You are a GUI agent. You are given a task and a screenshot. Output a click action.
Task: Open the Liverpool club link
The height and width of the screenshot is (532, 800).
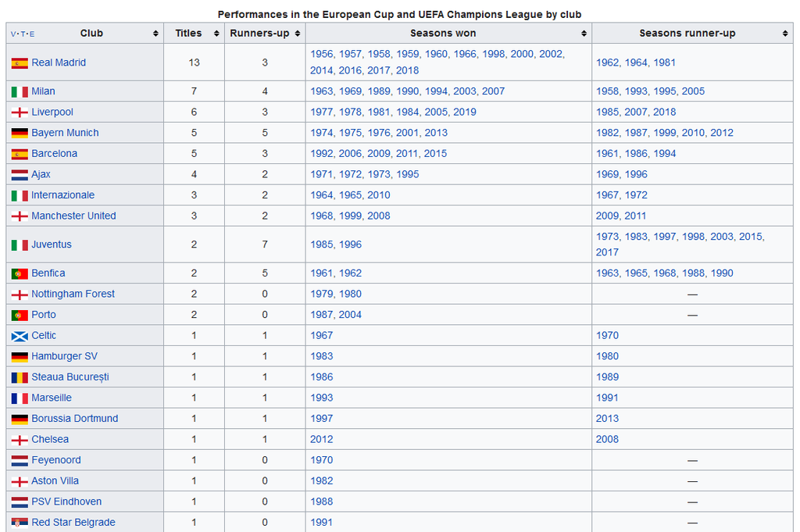pos(52,112)
